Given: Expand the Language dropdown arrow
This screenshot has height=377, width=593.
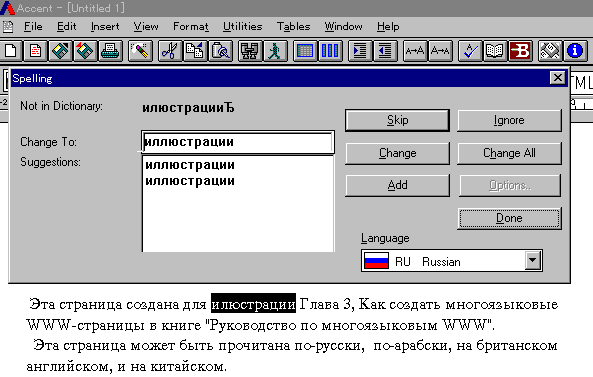Looking at the screenshot, I should 532,260.
